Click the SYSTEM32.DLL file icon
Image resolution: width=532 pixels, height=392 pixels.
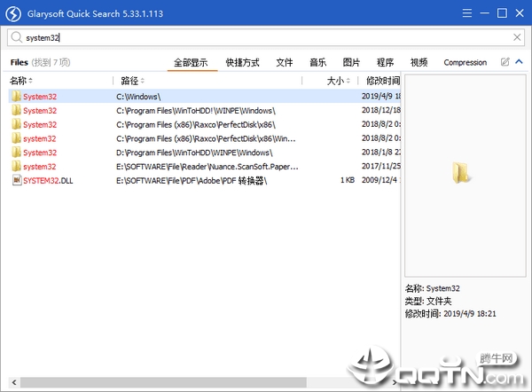(x=17, y=180)
